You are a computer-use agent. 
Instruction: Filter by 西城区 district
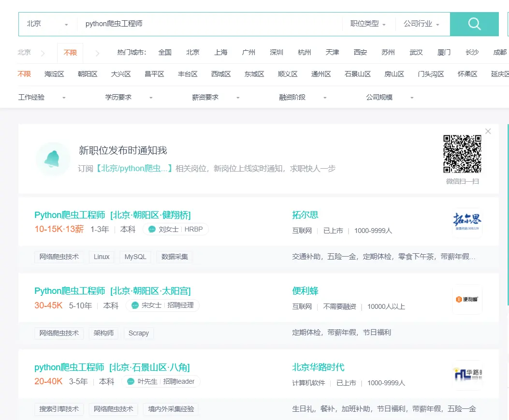(221, 74)
